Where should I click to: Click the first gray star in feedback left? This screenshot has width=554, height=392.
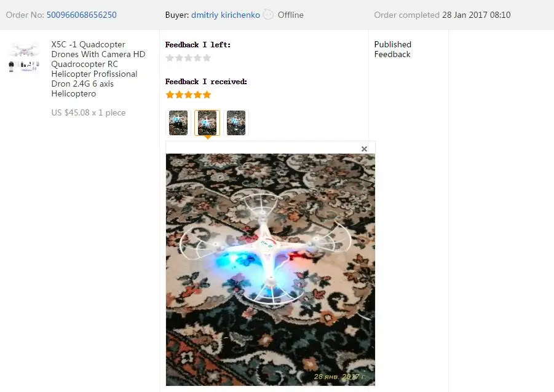pyautogui.click(x=170, y=58)
